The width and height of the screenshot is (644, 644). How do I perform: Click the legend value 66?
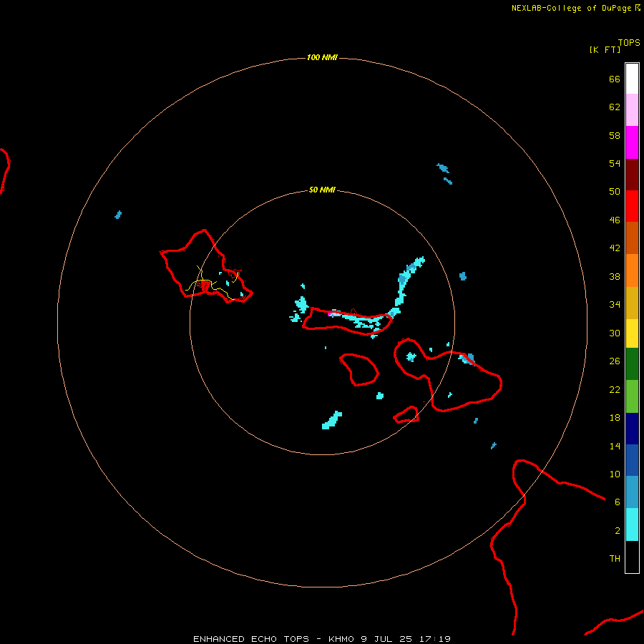click(615, 79)
